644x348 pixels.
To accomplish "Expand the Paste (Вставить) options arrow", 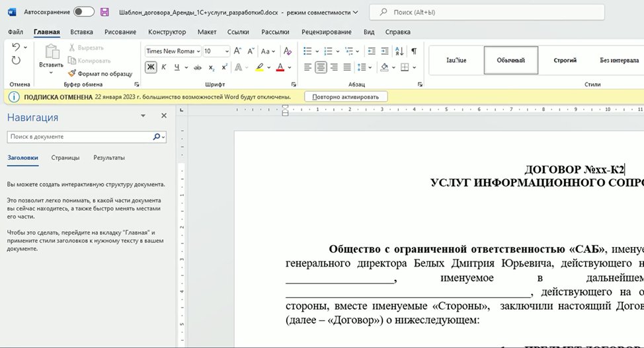I will 52,73.
